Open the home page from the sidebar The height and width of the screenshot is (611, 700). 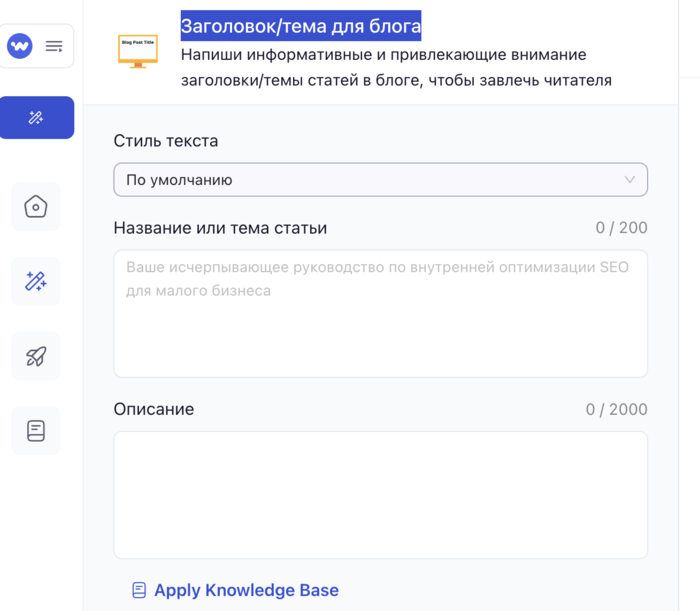[x=36, y=207]
